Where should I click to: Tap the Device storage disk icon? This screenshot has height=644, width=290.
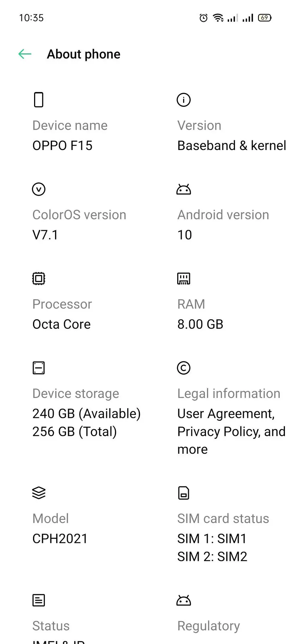point(39,368)
